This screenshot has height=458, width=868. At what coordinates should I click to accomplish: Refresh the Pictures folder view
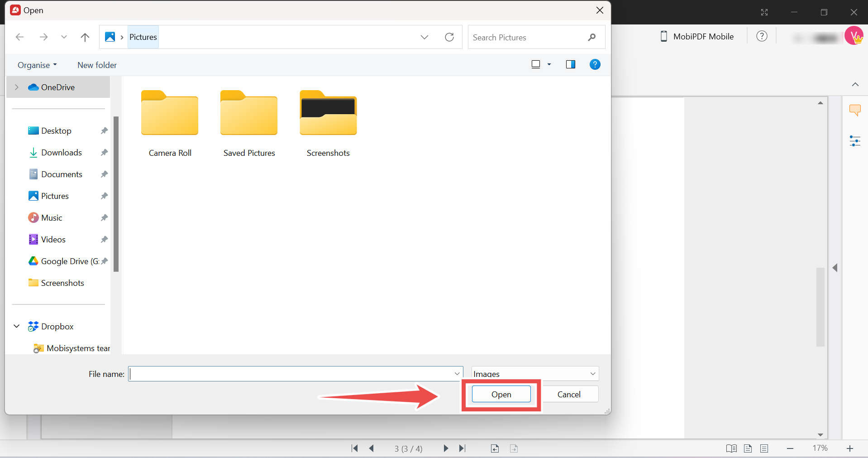[x=449, y=37]
